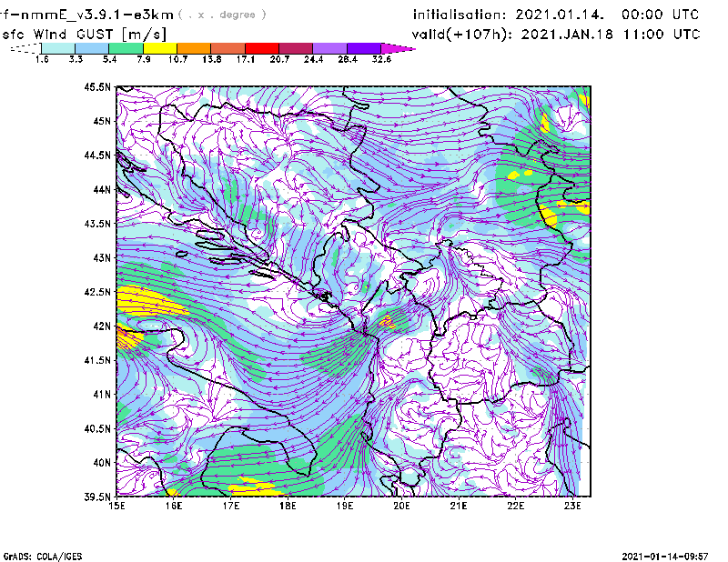Click the "initialisation: 2021.01.14. 00:00 UTC" line

pyautogui.click(x=556, y=15)
